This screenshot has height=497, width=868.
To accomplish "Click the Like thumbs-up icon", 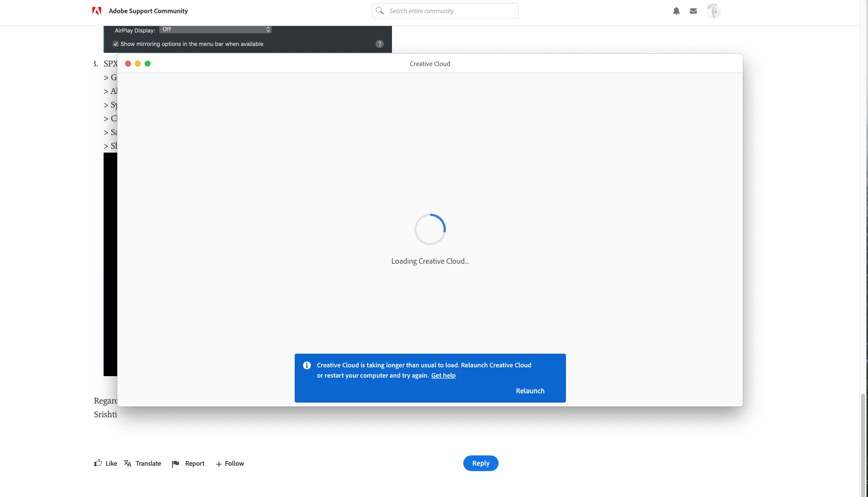I will coord(98,463).
